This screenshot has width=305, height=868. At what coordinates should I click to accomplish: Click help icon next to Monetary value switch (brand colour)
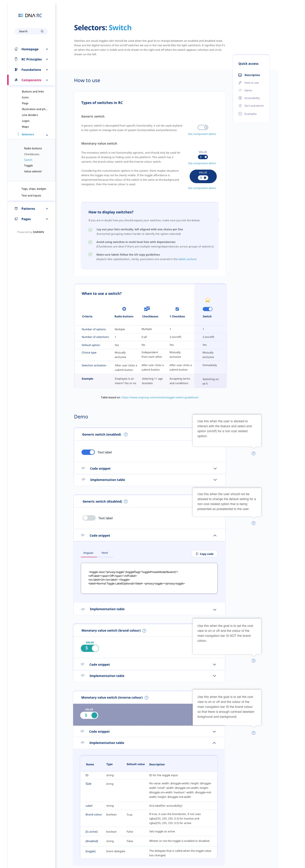(x=144, y=630)
